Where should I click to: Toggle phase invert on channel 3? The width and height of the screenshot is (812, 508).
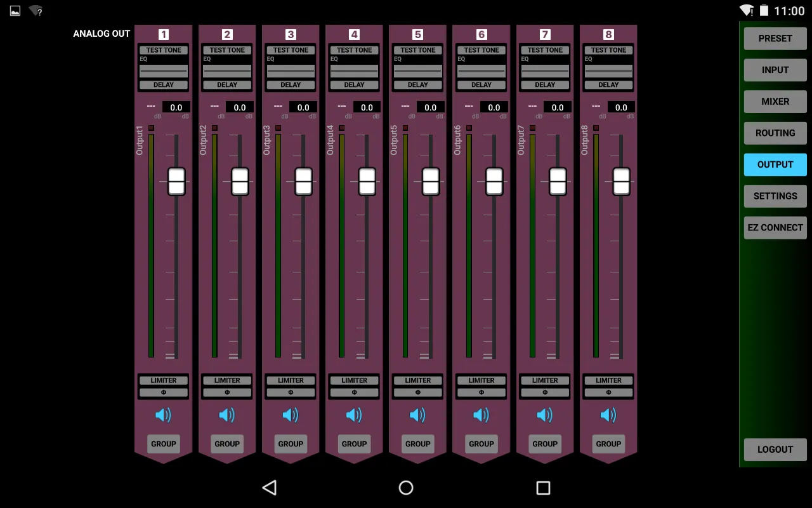point(291,392)
